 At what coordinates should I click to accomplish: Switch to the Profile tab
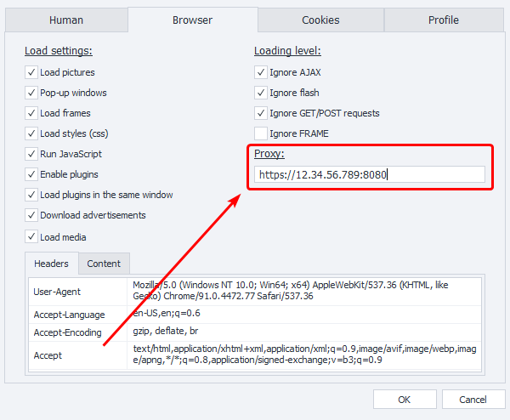click(x=443, y=20)
